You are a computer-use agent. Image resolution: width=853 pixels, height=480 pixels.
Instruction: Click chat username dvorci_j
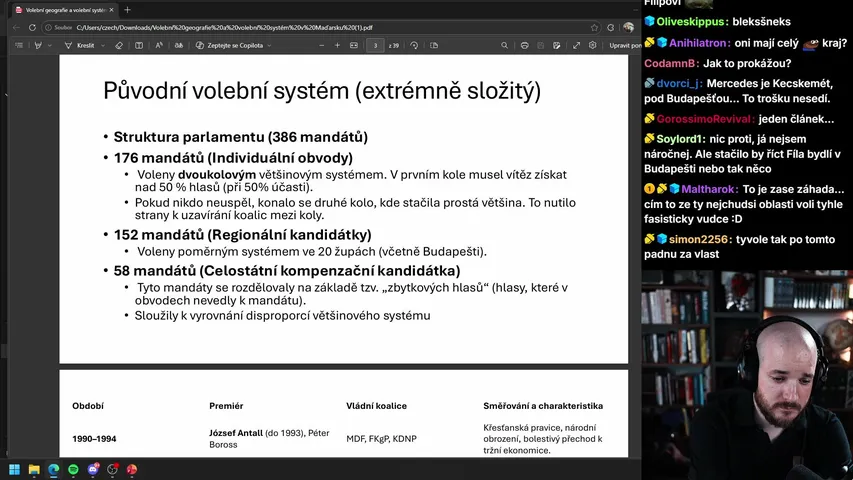(x=679, y=83)
